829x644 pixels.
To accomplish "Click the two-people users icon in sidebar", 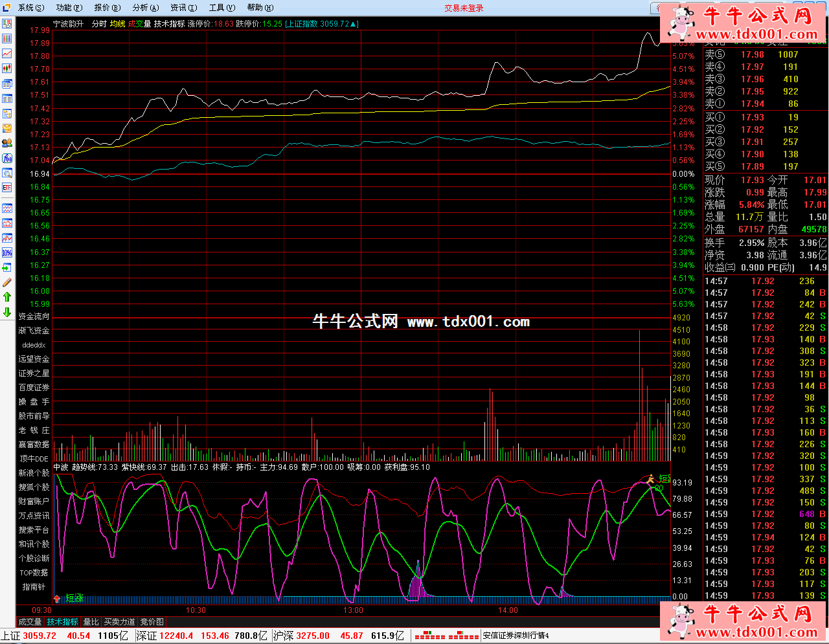I will [x=7, y=143].
